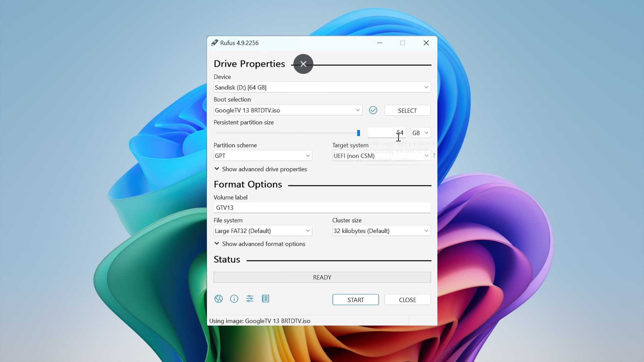Close the Rufus window

pyautogui.click(x=426, y=43)
